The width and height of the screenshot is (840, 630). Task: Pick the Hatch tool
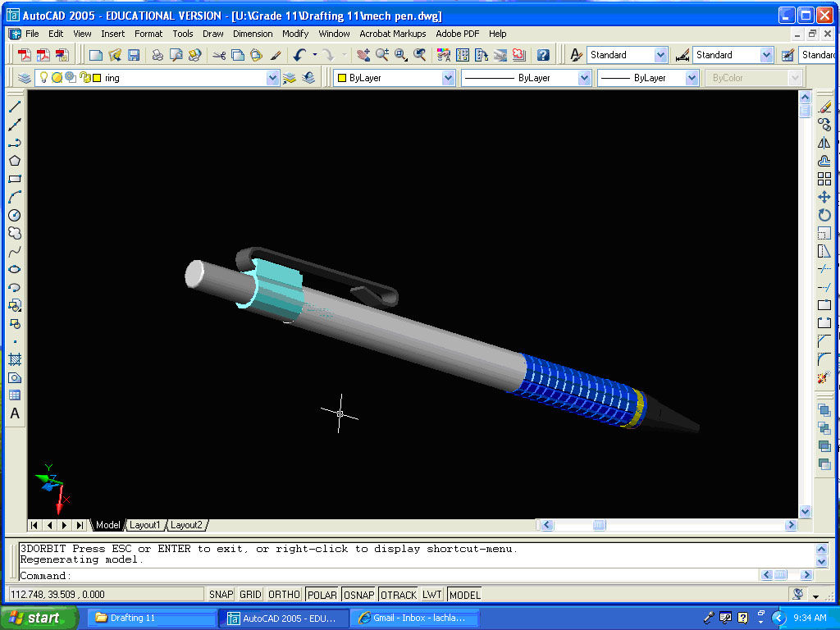(14, 359)
